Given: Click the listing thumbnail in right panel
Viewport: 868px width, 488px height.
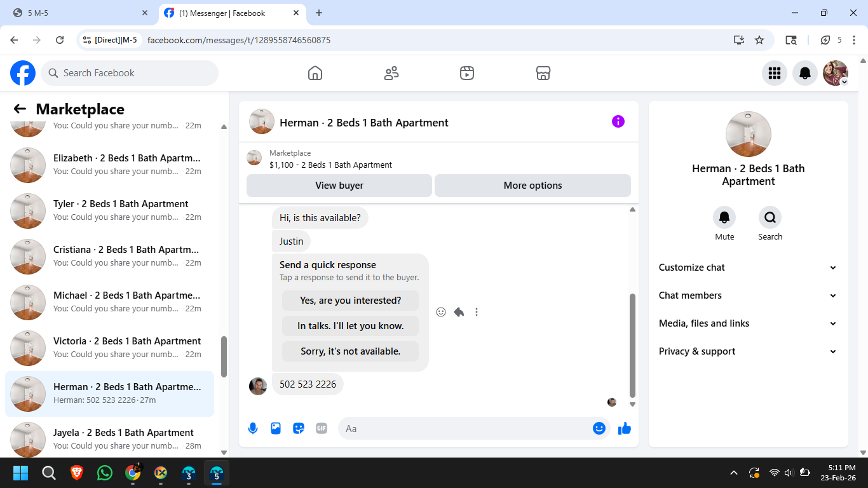Looking at the screenshot, I should [749, 134].
